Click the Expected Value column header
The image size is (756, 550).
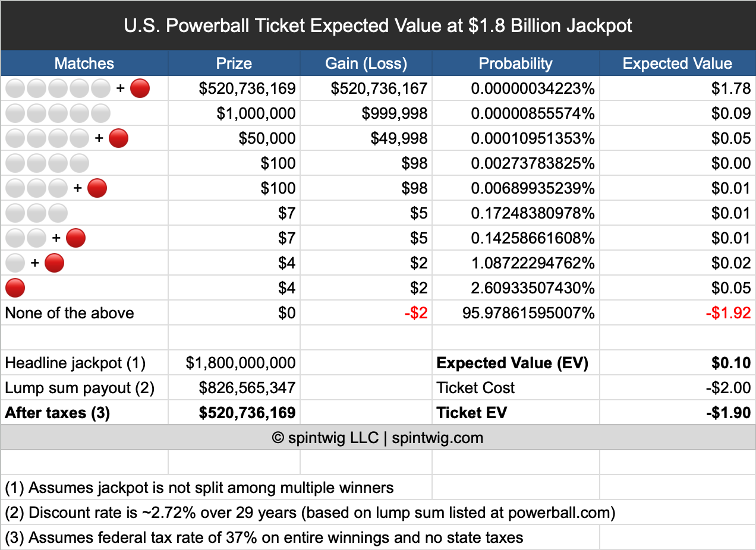(678, 64)
